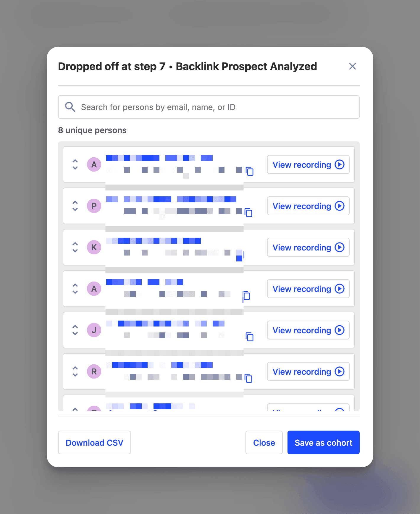The height and width of the screenshot is (514, 420).
Task: Click the search magnifier icon
Action: 70,107
